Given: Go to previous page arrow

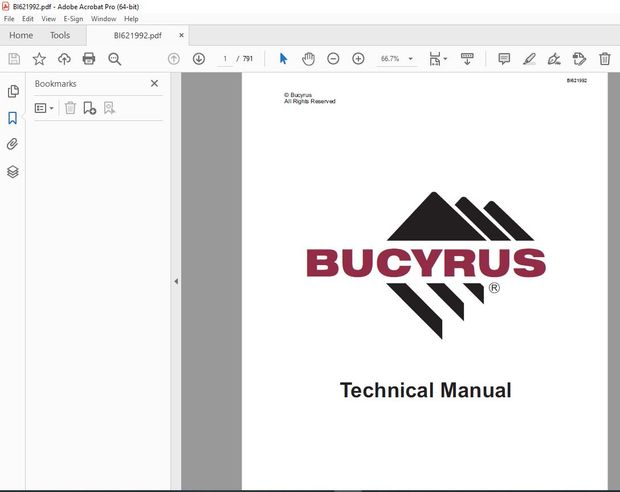Looking at the screenshot, I should (174, 59).
